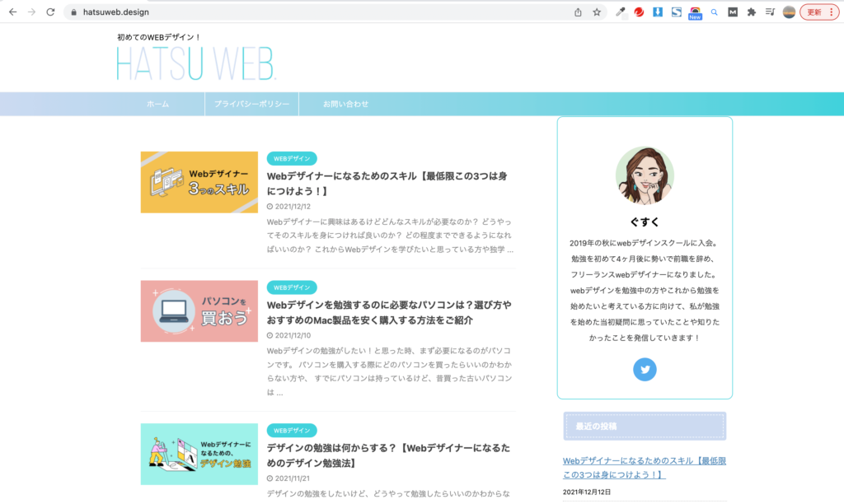Click the author avatar illustration
This screenshot has height=504, width=844.
click(645, 176)
